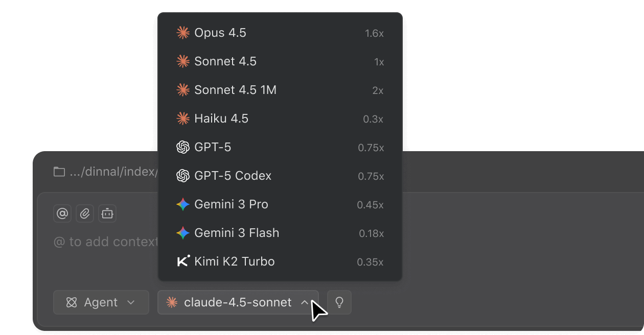Choose Gemini 3 Flash from the list

click(237, 233)
